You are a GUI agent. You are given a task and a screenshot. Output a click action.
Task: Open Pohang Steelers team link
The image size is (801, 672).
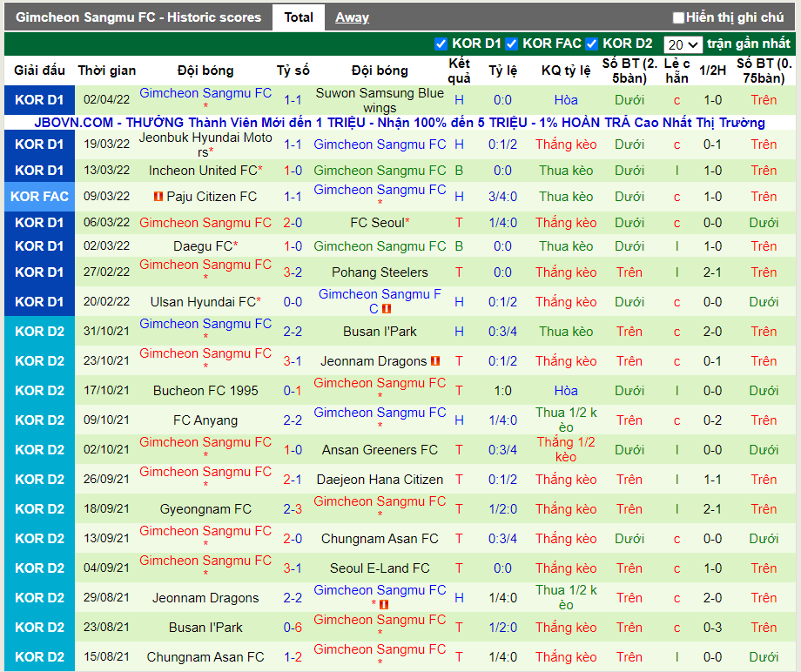[x=380, y=272]
